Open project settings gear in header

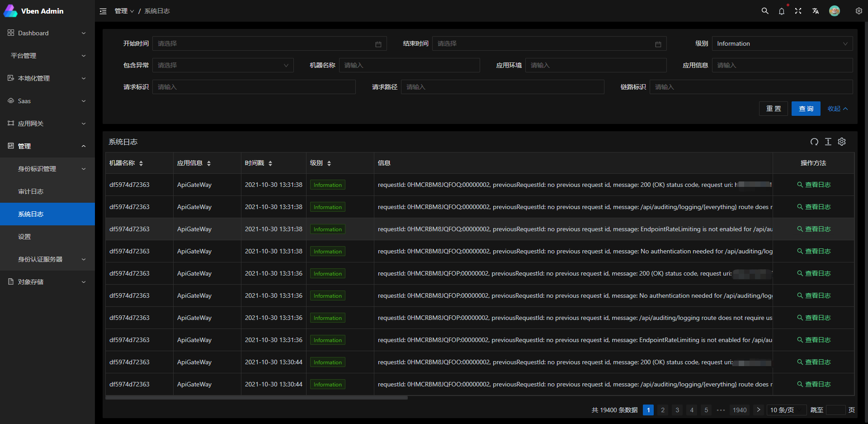859,11
